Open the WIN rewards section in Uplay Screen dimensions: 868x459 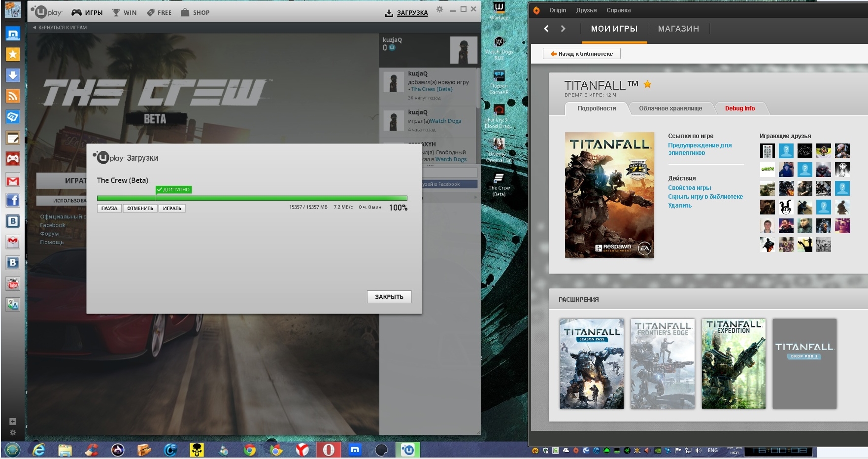124,12
